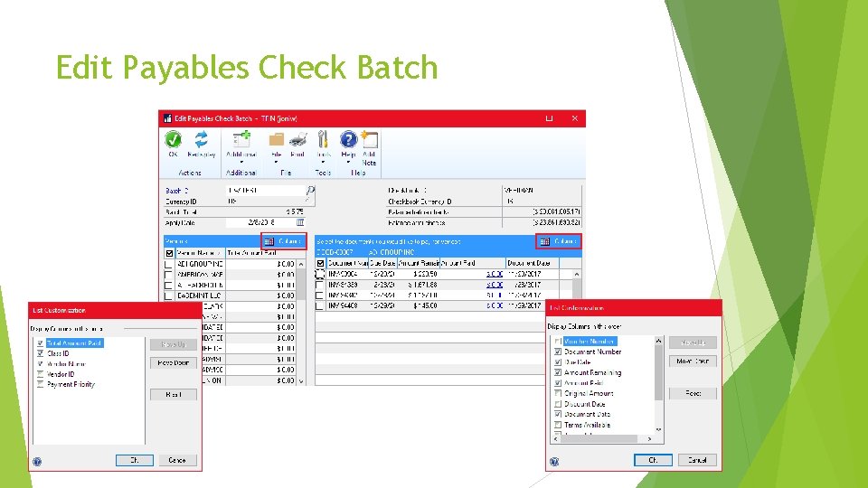This screenshot has width=868, height=488.
Task: Click the Amount Remaining column header
Action: coord(418,263)
